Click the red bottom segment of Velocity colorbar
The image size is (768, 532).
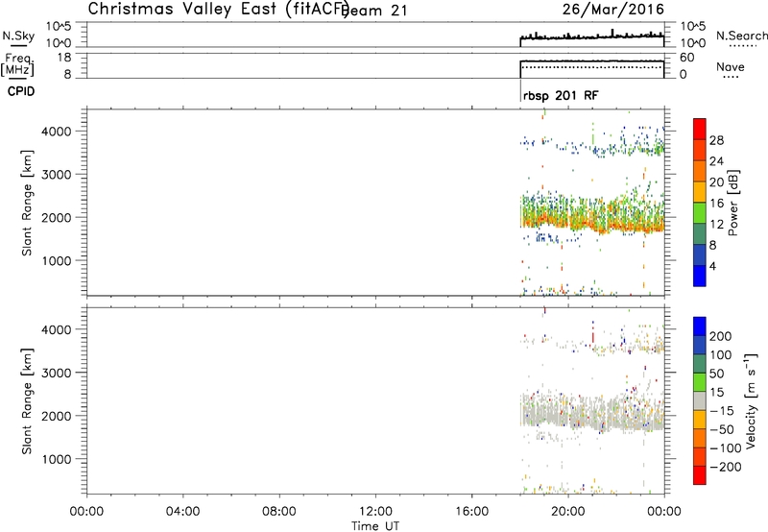(700, 475)
